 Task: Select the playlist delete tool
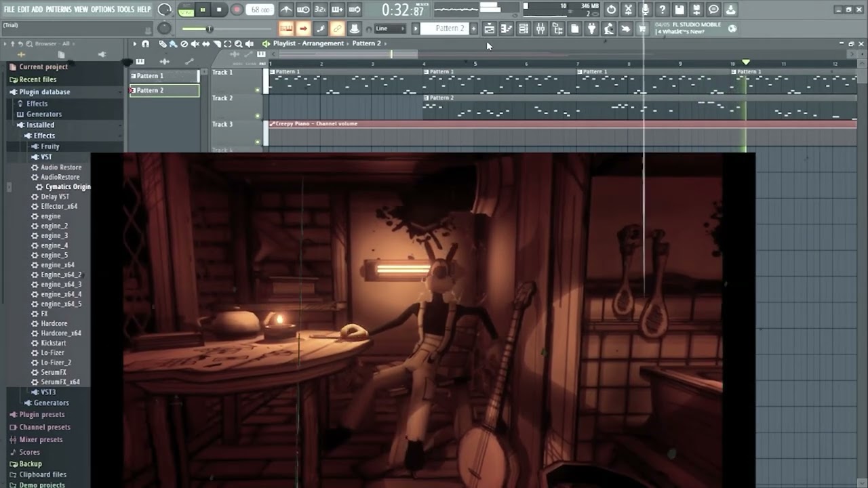click(x=184, y=43)
